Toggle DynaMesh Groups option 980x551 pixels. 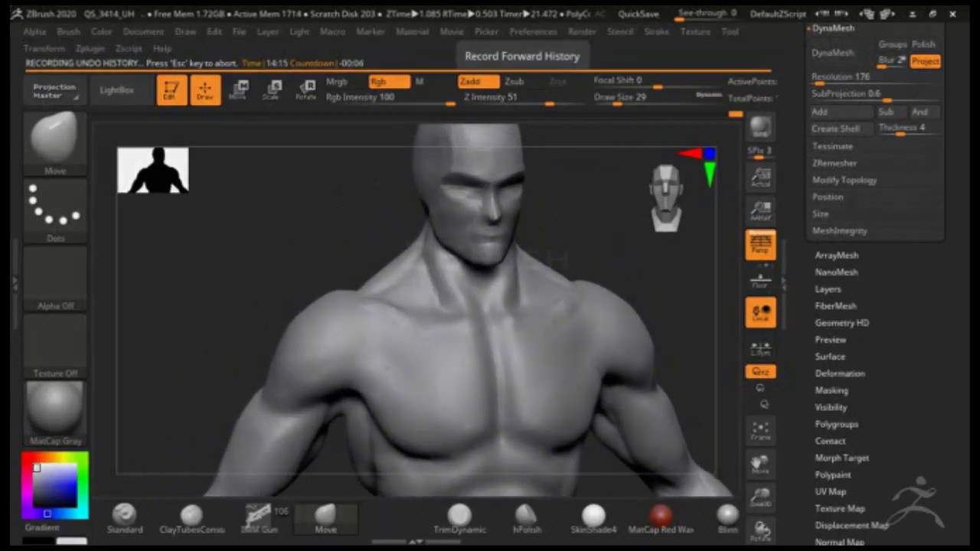[x=892, y=45]
